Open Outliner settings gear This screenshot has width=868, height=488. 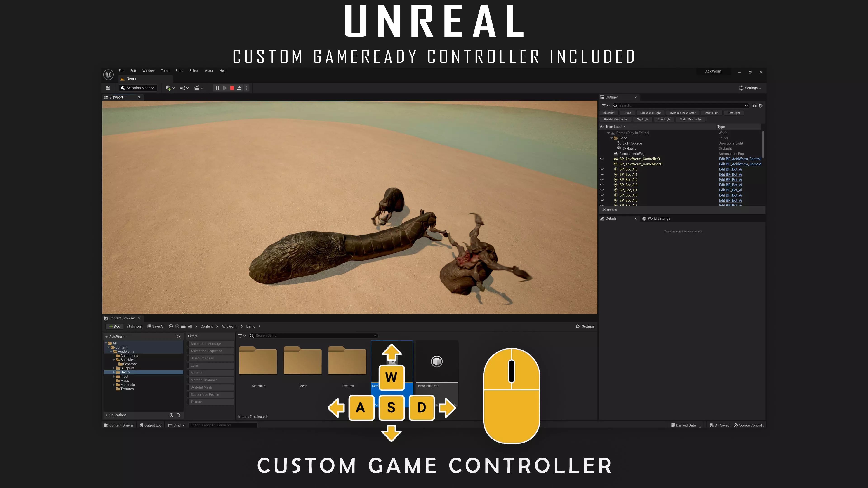pyautogui.click(x=761, y=106)
